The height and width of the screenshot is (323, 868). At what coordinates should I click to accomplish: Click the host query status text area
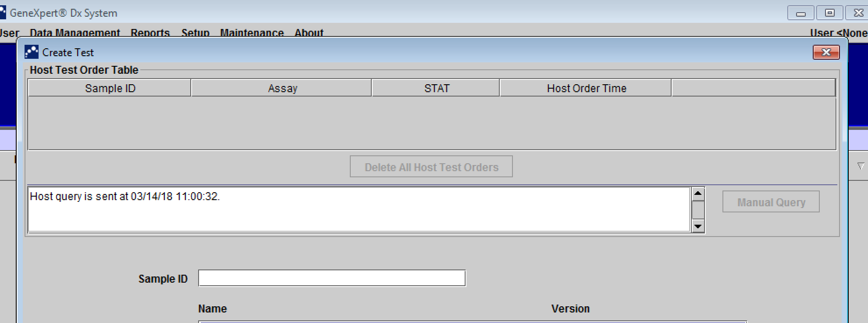[x=359, y=210]
